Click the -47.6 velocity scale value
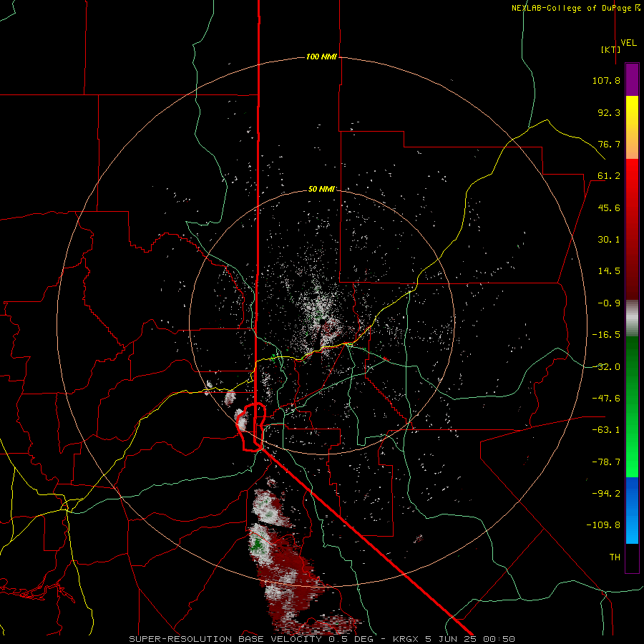The image size is (644, 644). tap(606, 398)
